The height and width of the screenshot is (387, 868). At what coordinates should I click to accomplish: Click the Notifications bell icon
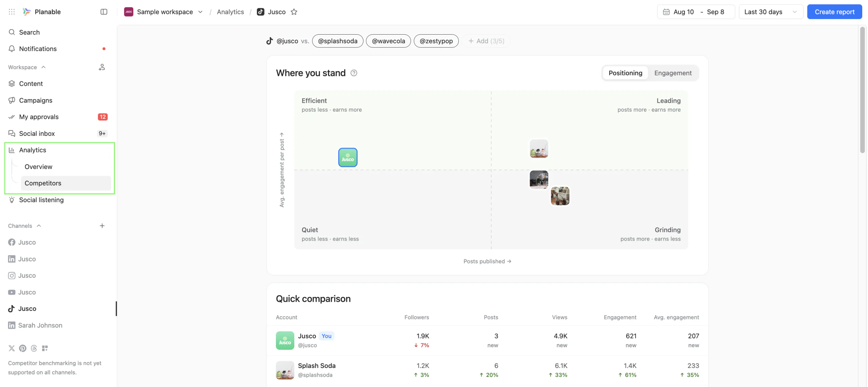(x=12, y=49)
